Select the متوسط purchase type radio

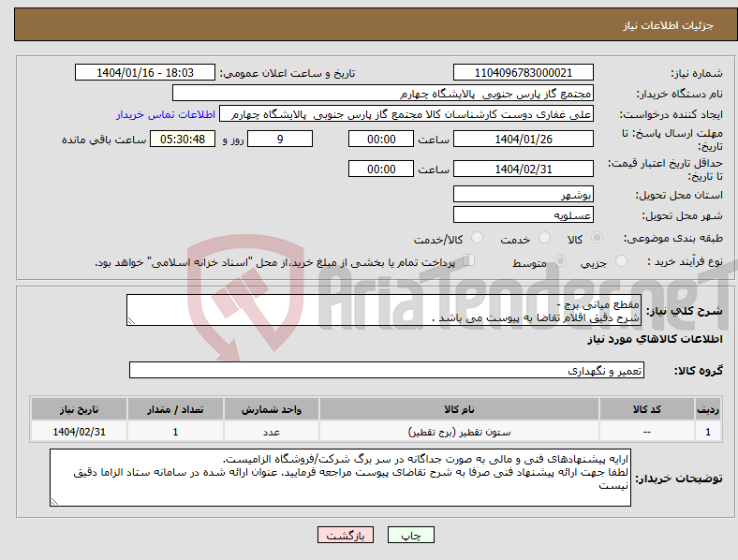560,261
